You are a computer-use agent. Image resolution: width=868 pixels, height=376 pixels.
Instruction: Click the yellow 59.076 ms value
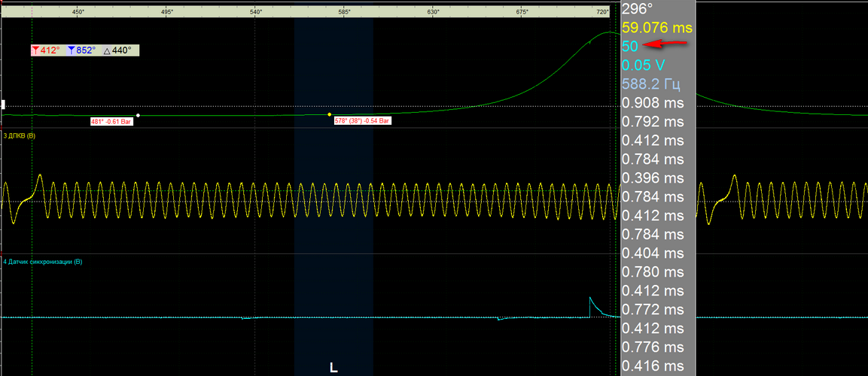657,28
